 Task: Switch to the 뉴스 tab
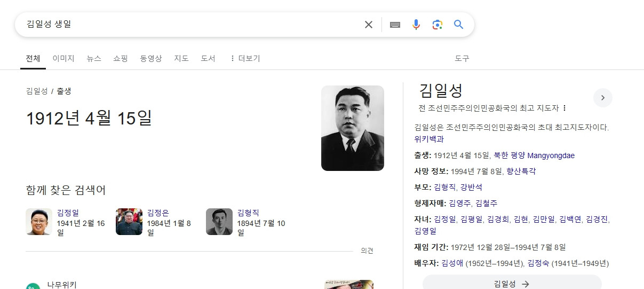[94, 58]
